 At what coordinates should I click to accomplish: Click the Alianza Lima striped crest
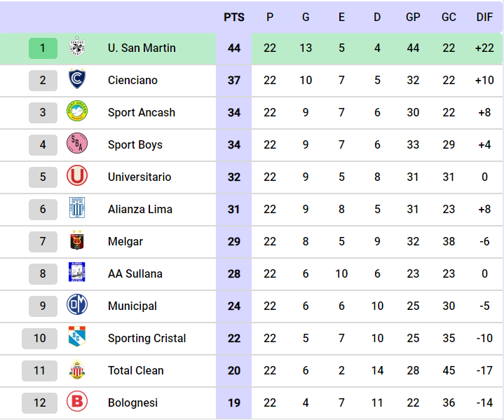(77, 209)
